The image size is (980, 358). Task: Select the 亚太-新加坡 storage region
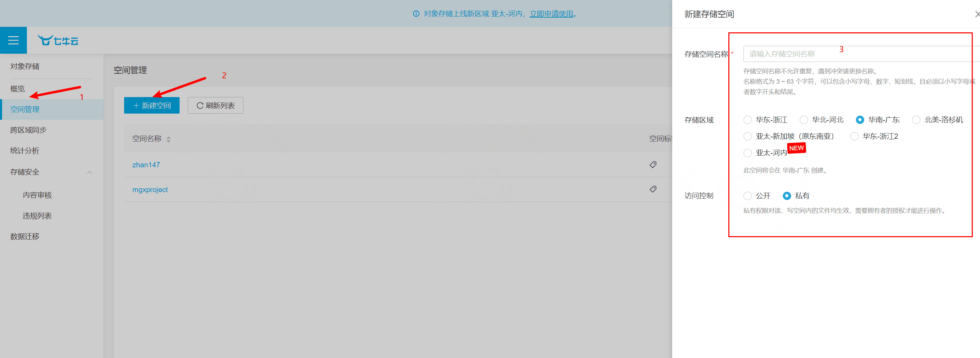pos(748,136)
